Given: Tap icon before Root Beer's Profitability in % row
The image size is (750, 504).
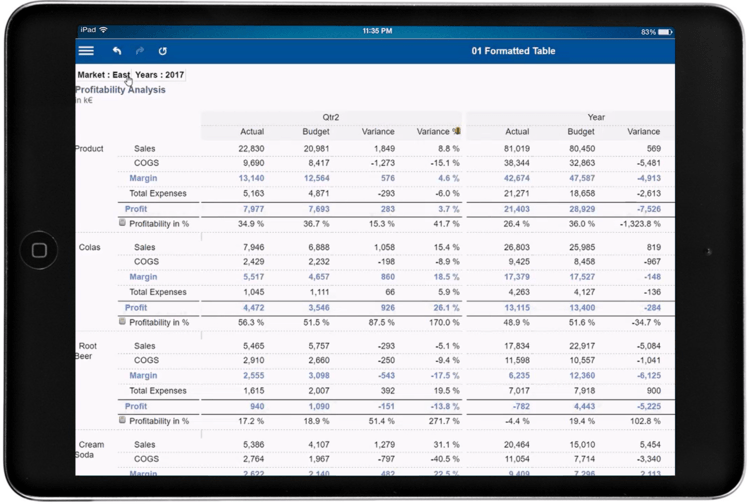Looking at the screenshot, I should [x=122, y=420].
